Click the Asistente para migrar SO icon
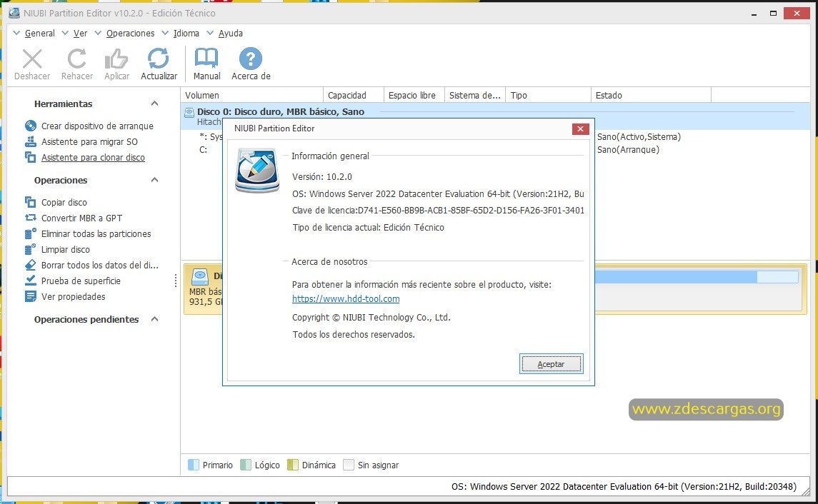This screenshot has height=504, width=818. [x=31, y=141]
